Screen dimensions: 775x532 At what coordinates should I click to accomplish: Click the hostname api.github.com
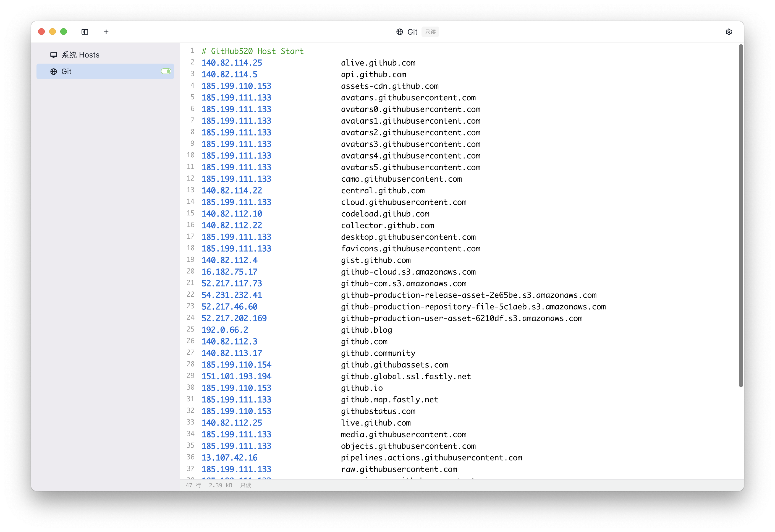pyautogui.click(x=373, y=75)
